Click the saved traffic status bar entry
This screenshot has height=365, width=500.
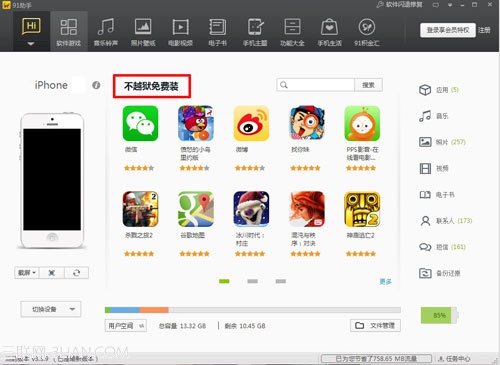376,359
